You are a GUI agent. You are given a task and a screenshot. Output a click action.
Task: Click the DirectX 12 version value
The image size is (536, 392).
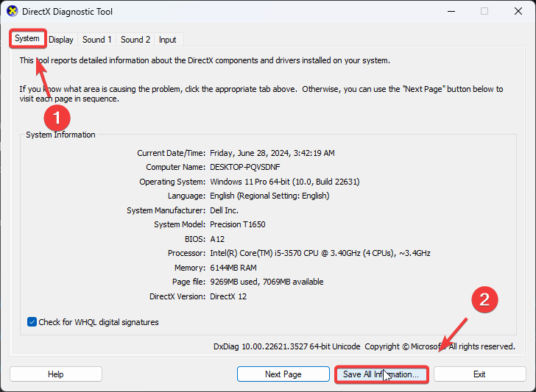[228, 296]
